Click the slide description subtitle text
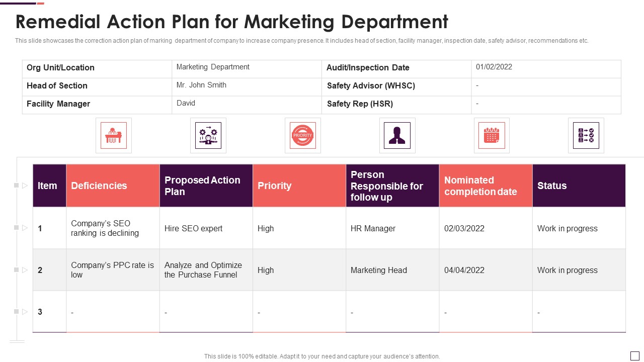 point(302,41)
